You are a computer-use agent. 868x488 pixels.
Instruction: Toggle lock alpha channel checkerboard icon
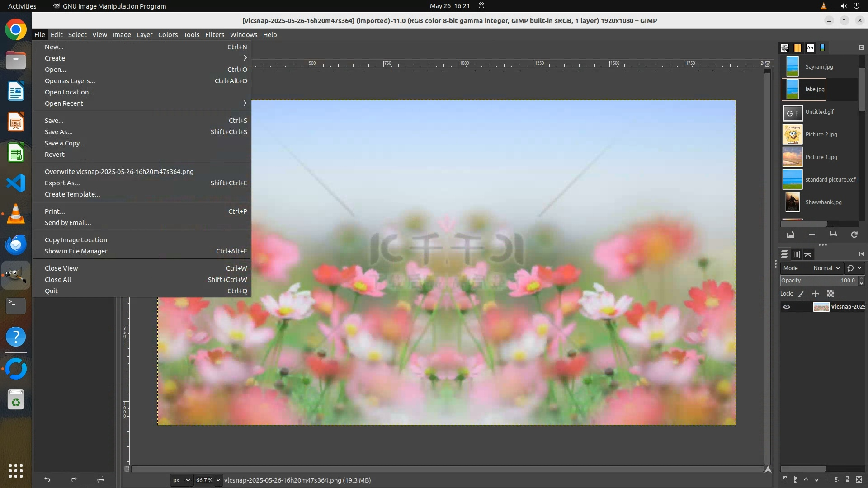[x=830, y=294]
